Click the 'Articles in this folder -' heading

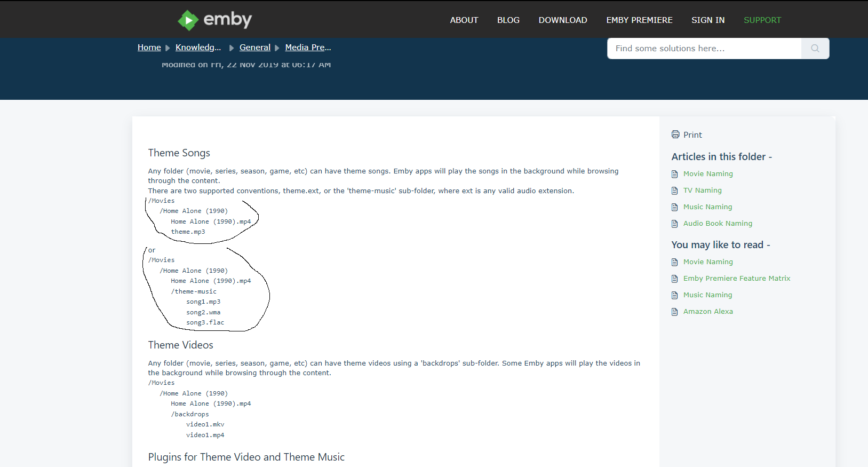pos(722,157)
